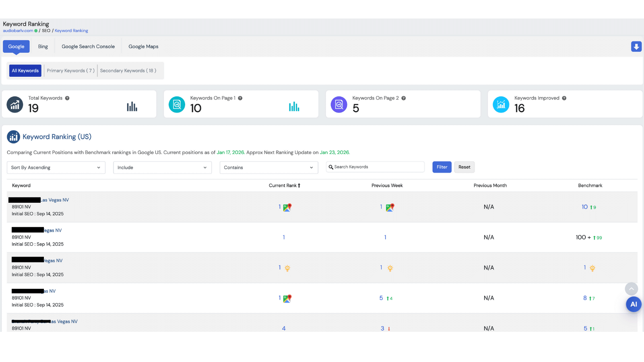Switch to the Google Maps tab

tap(143, 47)
